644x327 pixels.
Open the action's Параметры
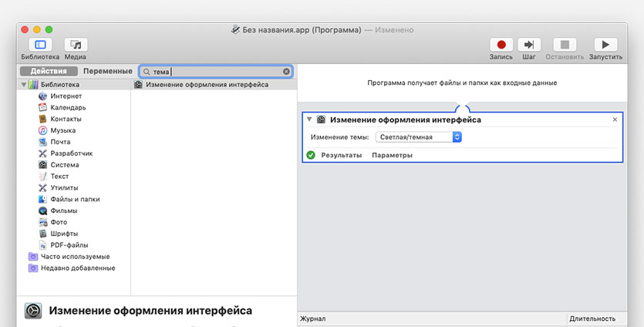click(x=392, y=155)
